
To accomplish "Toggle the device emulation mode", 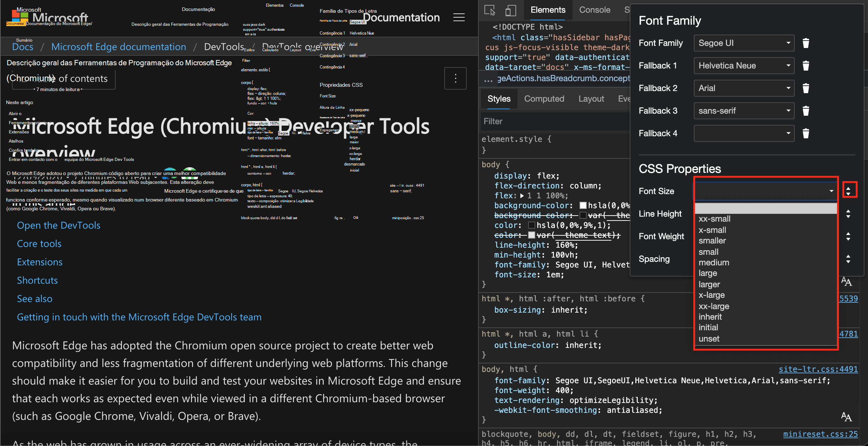I will point(511,10).
